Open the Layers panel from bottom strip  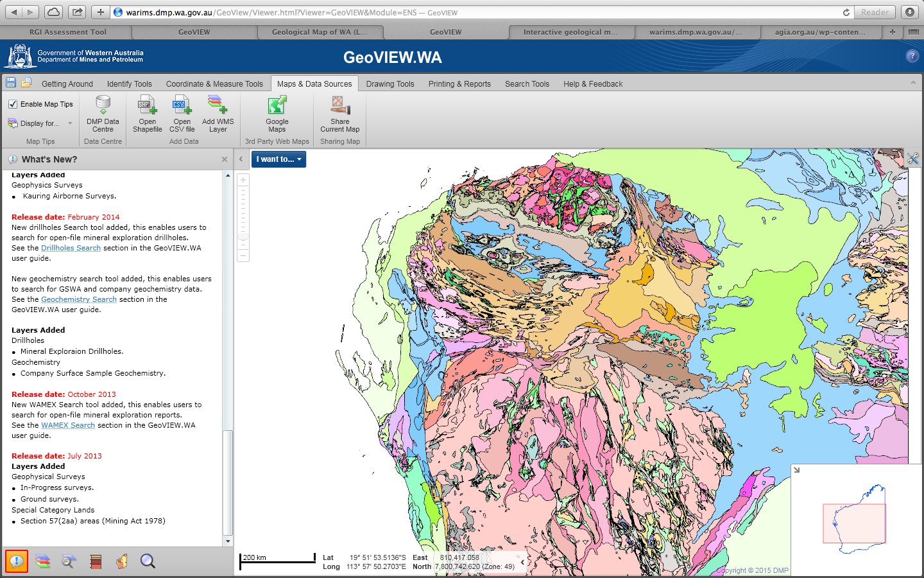point(42,561)
